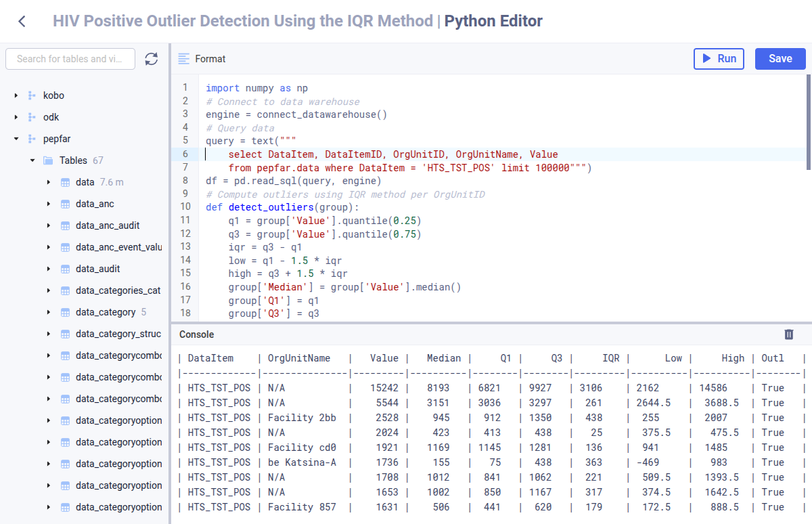Image resolution: width=812 pixels, height=524 pixels.
Task: Expand the data_audit table
Action: click(47, 269)
